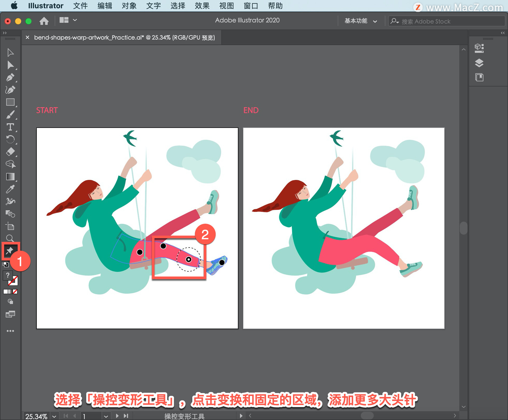Select the Curvature tool
The image size is (508, 420).
[x=10, y=90]
